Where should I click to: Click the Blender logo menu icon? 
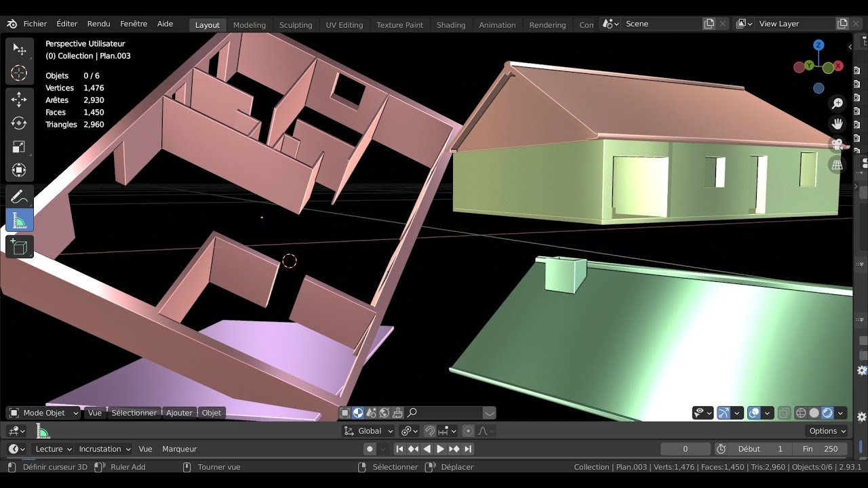pos(12,24)
